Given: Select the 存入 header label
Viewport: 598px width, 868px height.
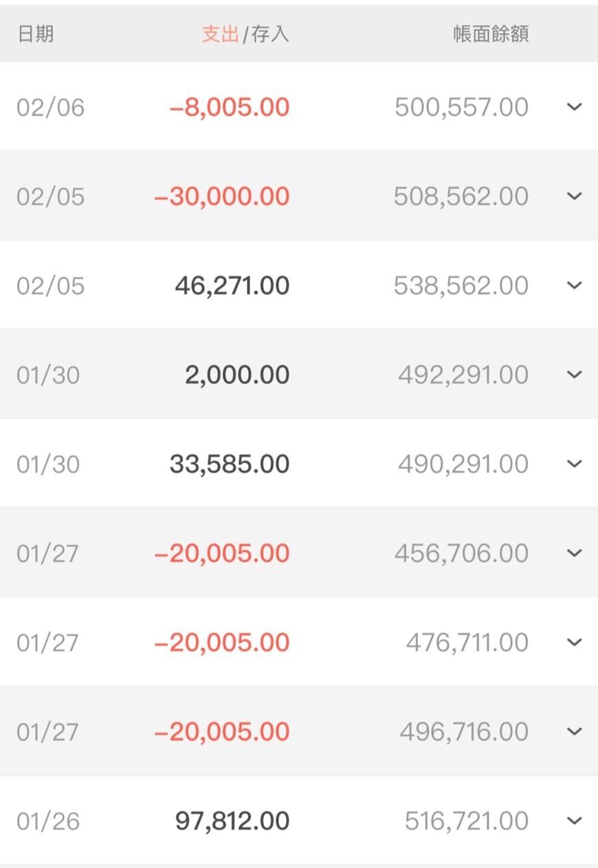Looking at the screenshot, I should [x=270, y=34].
